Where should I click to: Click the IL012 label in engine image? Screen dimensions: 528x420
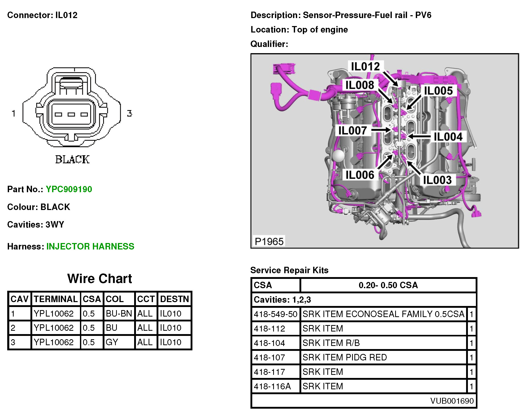365,67
